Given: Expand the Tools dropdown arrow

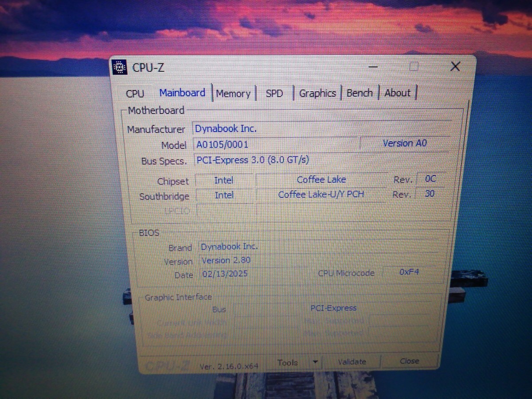Looking at the screenshot, I should 315,362.
